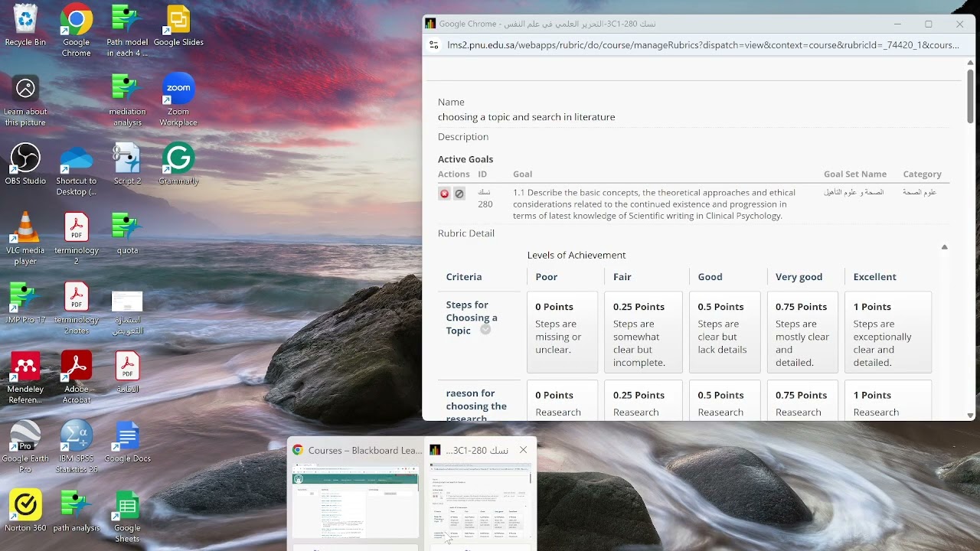This screenshot has height=551, width=980.
Task: Open the Google Docs shortcut
Action: point(127,442)
